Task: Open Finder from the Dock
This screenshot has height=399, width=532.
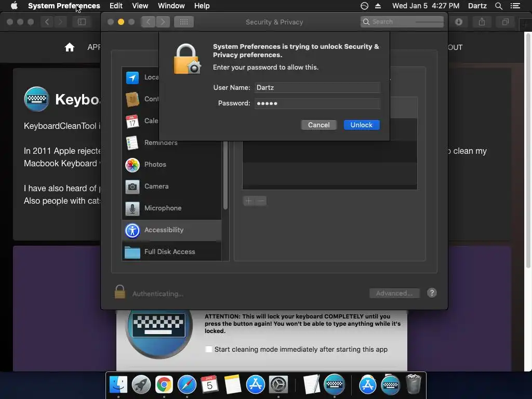Action: pyautogui.click(x=118, y=385)
